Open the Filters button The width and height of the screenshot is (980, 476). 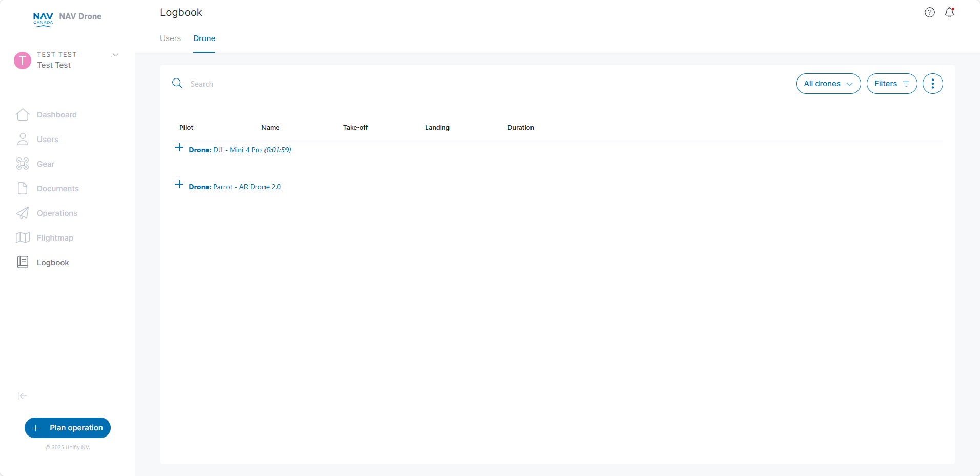click(x=892, y=84)
